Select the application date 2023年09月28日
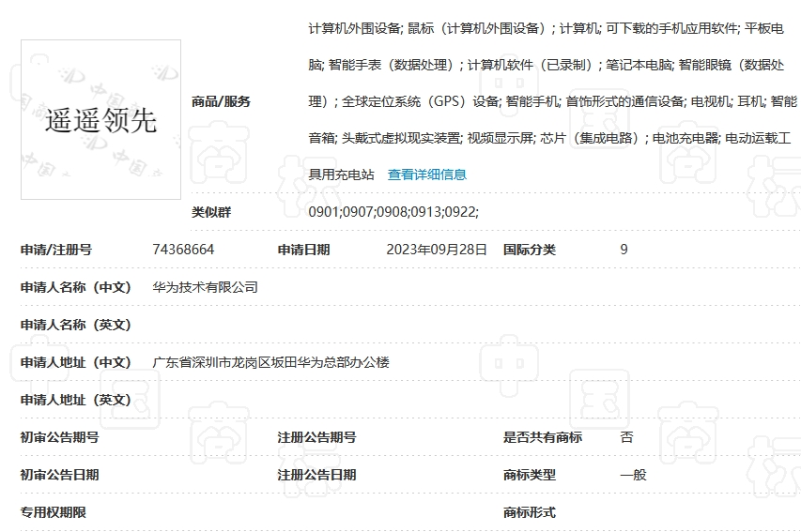The image size is (801, 532). pos(437,250)
